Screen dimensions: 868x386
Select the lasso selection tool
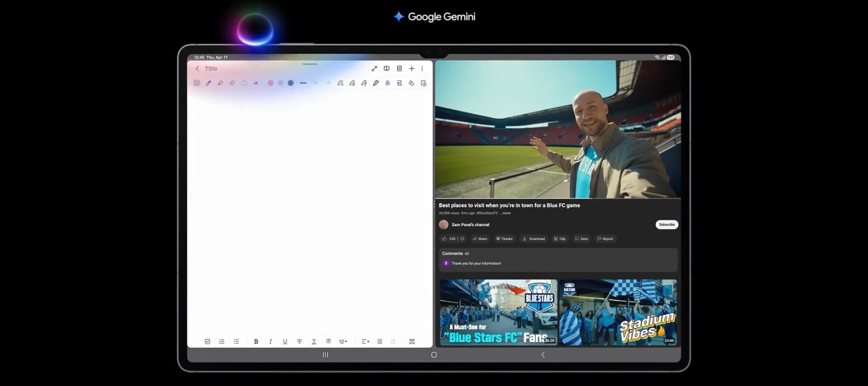[244, 83]
